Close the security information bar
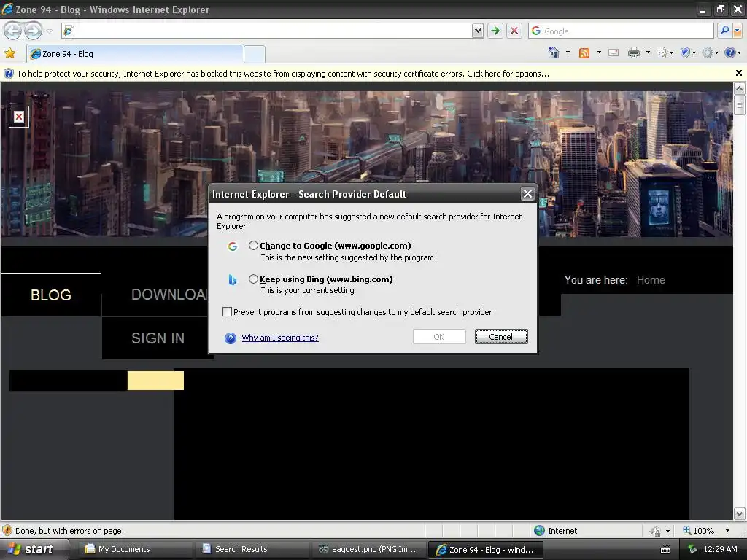 pyautogui.click(x=738, y=73)
